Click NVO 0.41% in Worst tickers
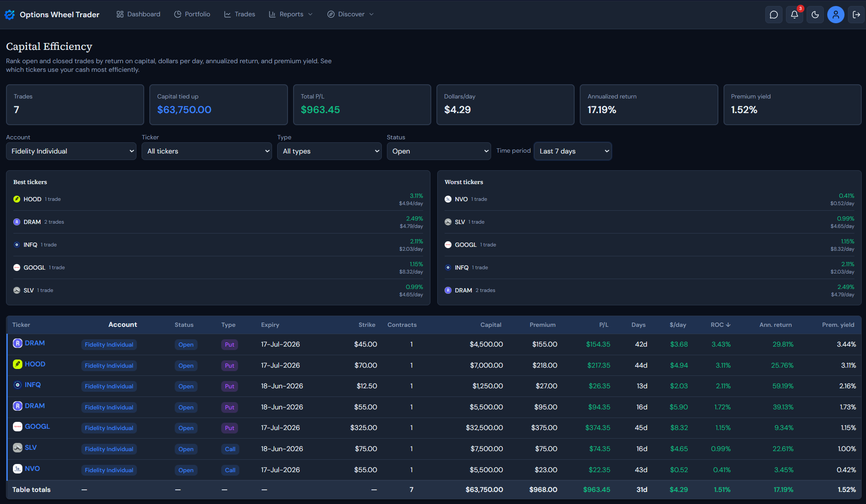This screenshot has width=866, height=504. coord(846,196)
